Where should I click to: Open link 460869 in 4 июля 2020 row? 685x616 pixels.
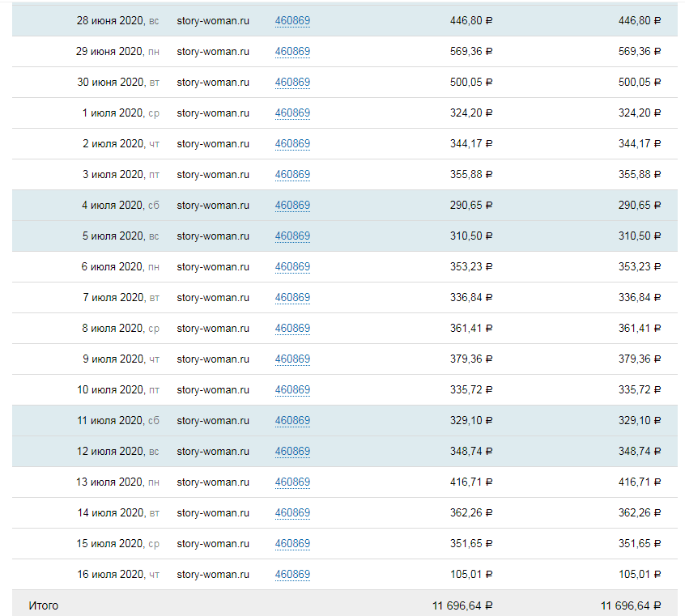[x=292, y=206]
